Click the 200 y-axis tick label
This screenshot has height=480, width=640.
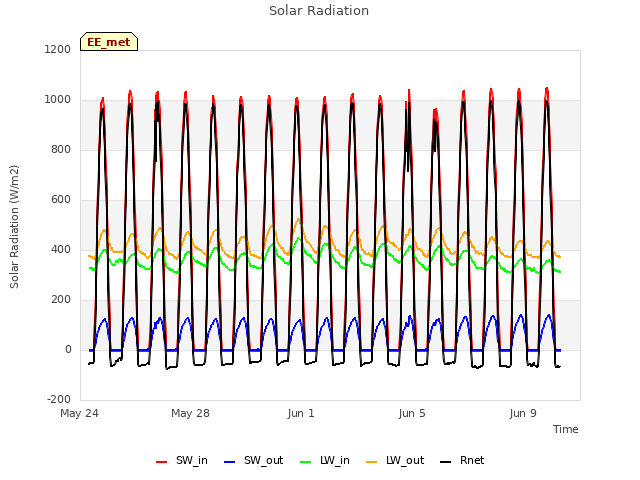tap(61, 300)
